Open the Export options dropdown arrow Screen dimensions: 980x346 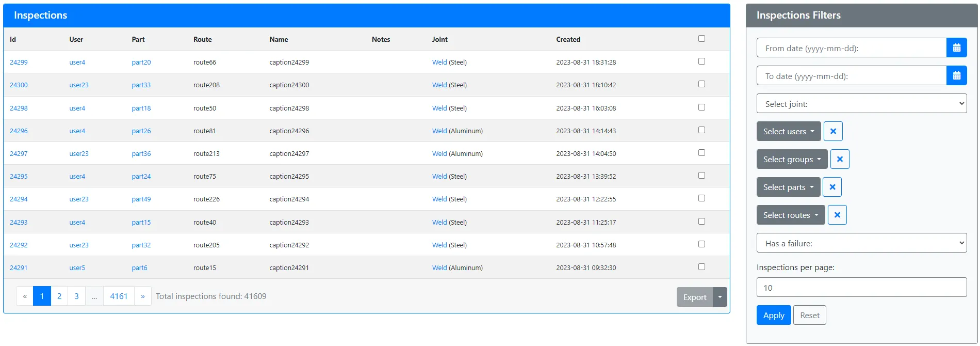[720, 297]
